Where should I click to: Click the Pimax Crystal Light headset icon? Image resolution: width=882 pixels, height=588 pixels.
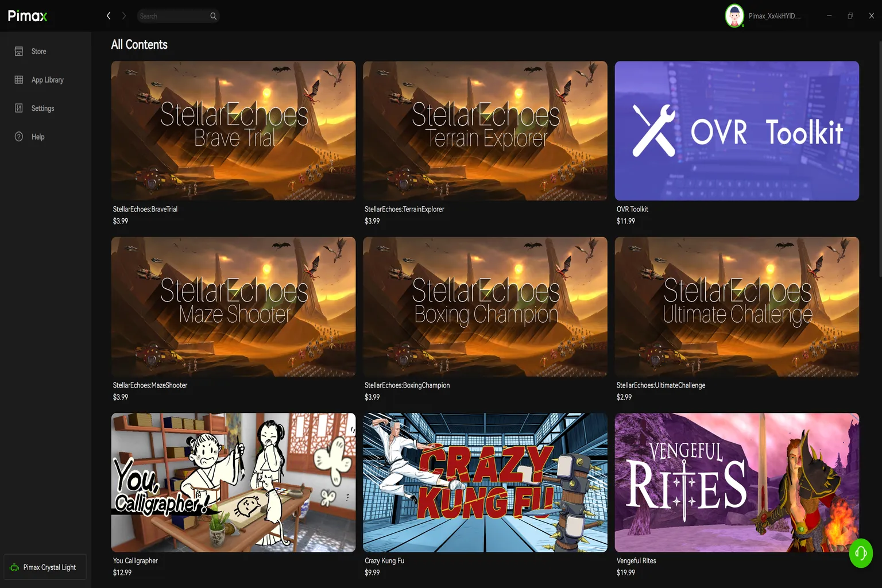(14, 567)
